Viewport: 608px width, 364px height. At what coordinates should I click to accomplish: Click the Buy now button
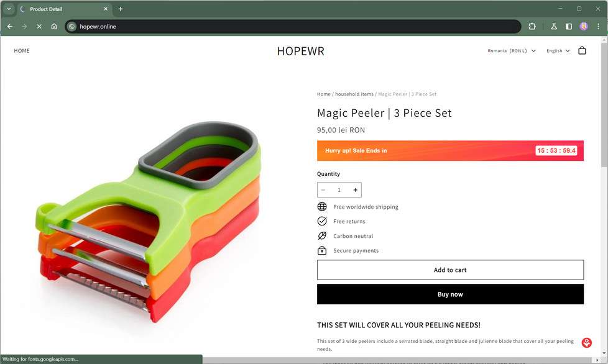coord(450,294)
